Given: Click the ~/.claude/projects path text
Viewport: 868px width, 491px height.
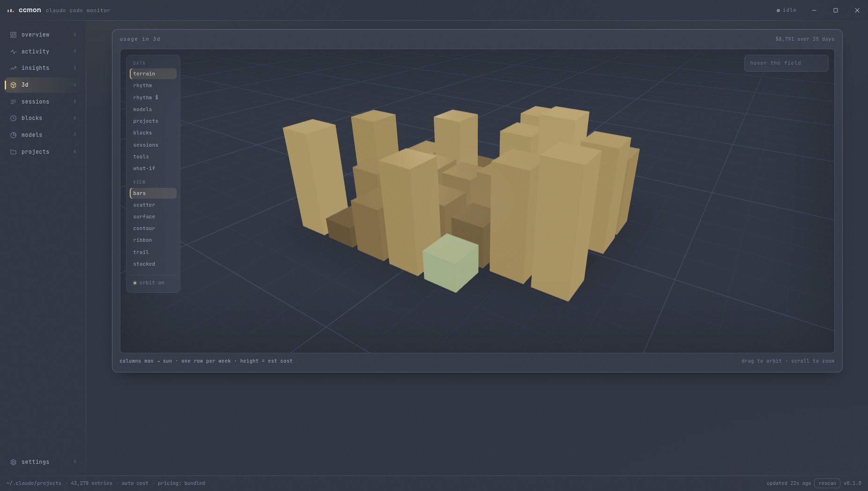Looking at the screenshot, I should 34,483.
